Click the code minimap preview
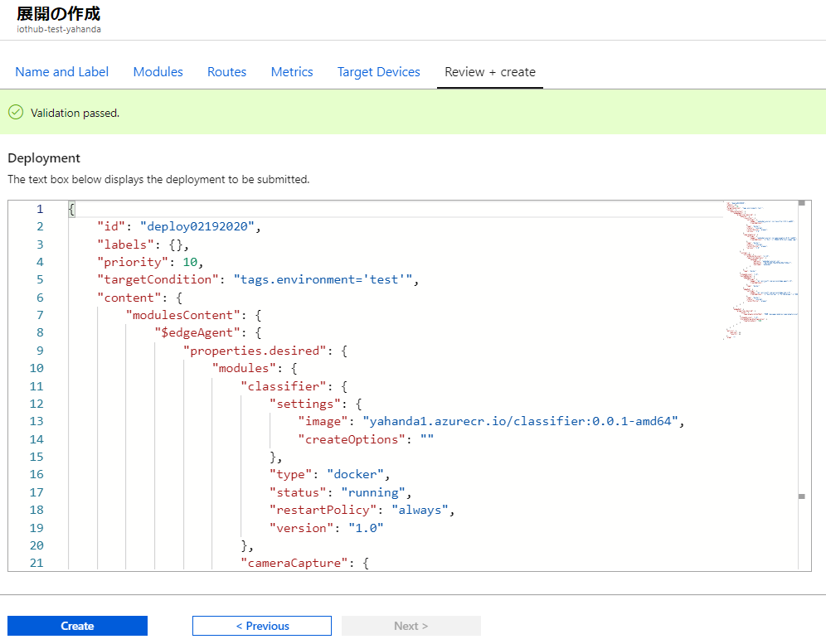 [x=760, y=270]
